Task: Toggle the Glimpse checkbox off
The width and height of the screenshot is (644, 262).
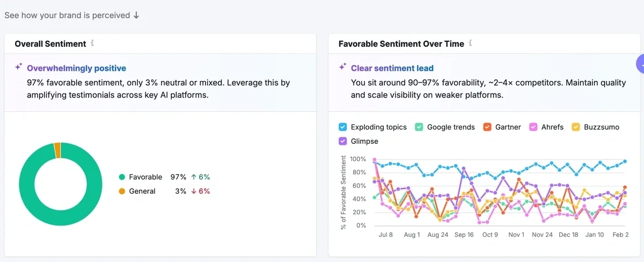Action: 343,141
